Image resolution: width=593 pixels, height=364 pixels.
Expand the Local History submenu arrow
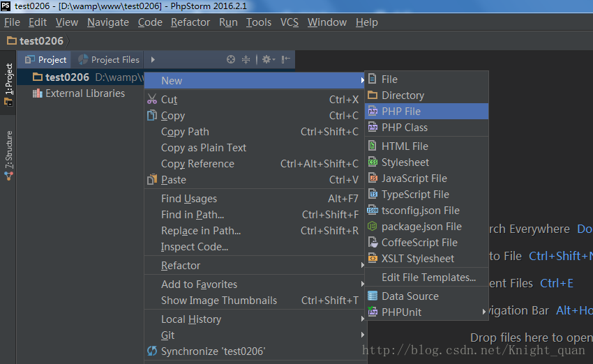[x=362, y=319]
